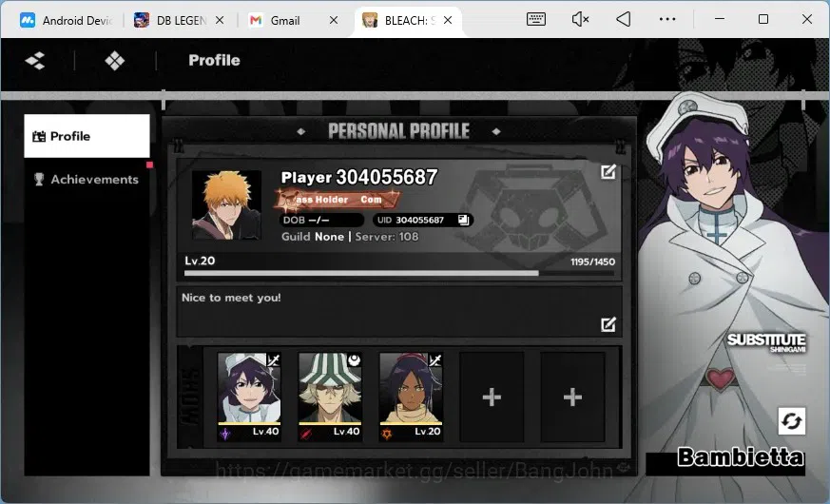Click the in-game back arrows icon
The width and height of the screenshot is (830, 504).
pos(35,60)
